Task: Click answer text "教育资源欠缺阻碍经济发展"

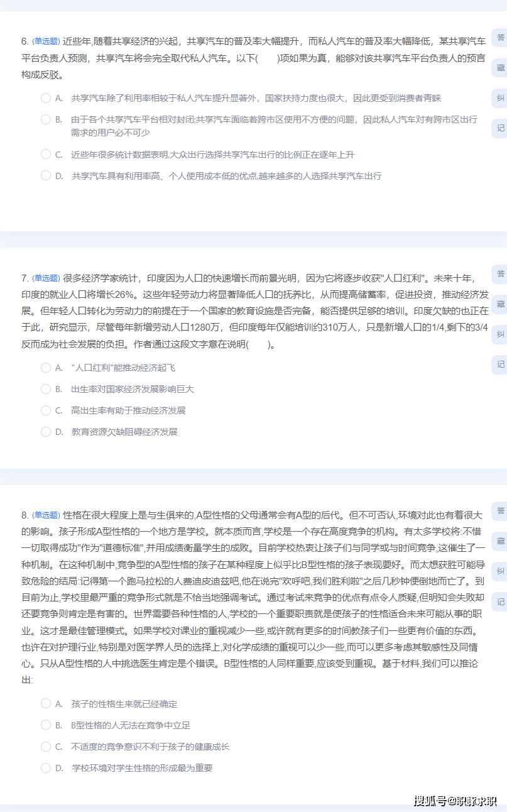Action: [124, 432]
